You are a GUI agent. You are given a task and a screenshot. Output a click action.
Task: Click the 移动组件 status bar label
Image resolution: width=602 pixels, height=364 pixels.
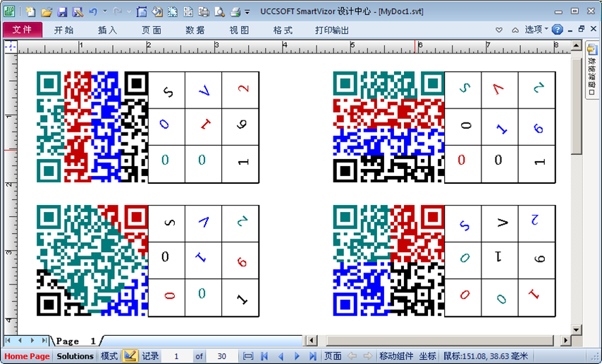click(396, 356)
